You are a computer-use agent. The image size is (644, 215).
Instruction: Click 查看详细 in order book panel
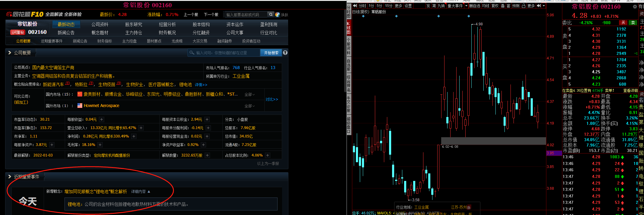point(630,90)
